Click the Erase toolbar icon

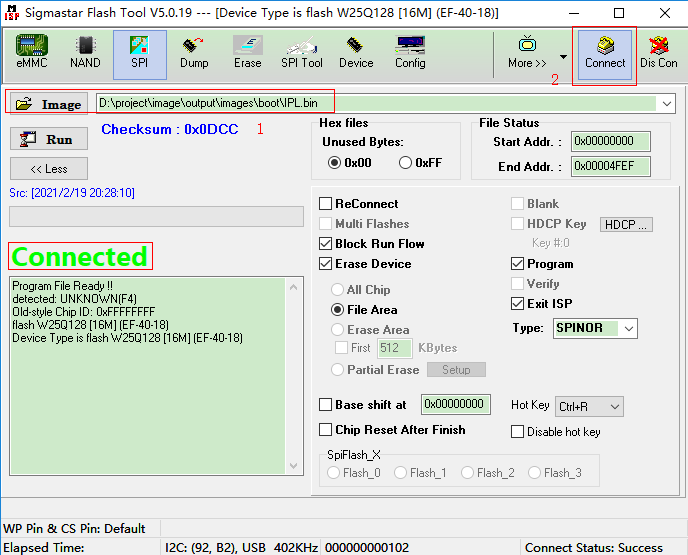click(x=248, y=52)
